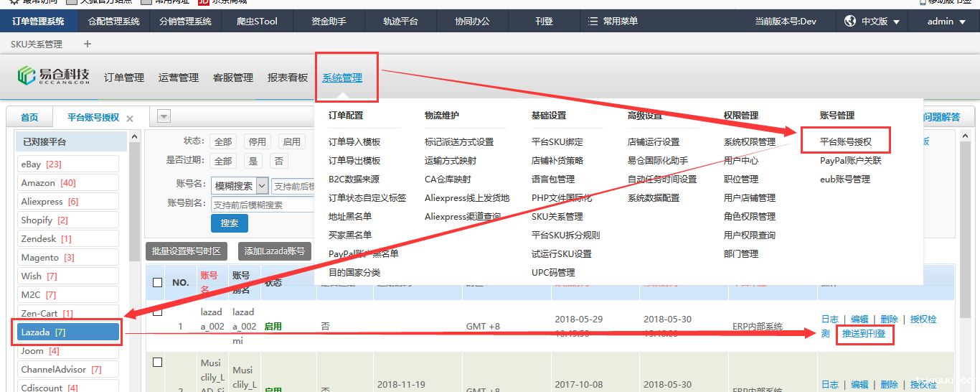Tick the select-all checkbox in table header

[158, 283]
